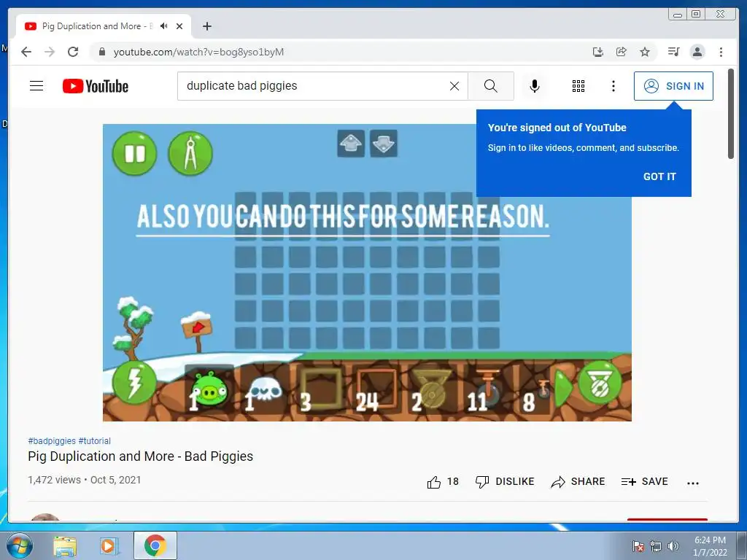Open the #tutorial hashtag link
Screen dimensions: 747x560
[94, 441]
